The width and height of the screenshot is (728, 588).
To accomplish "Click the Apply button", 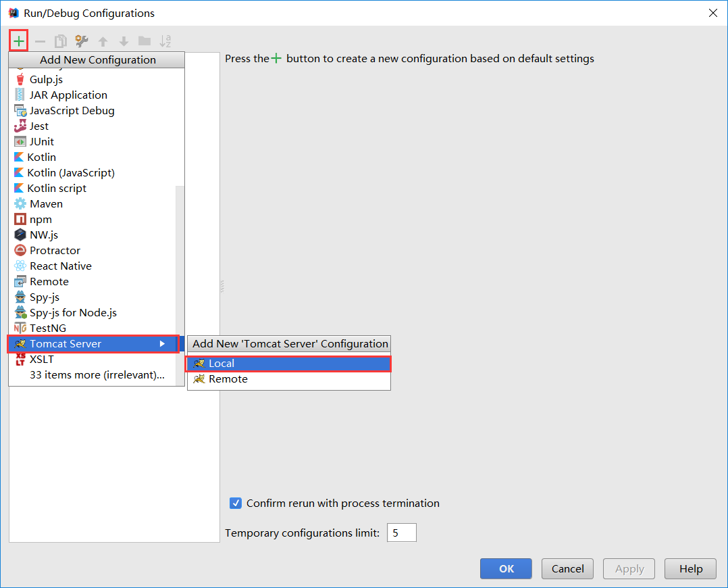I will 629,569.
